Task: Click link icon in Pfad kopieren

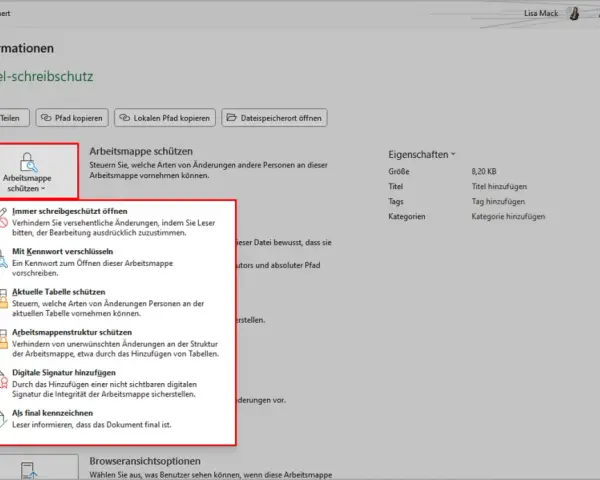Action: [x=46, y=118]
